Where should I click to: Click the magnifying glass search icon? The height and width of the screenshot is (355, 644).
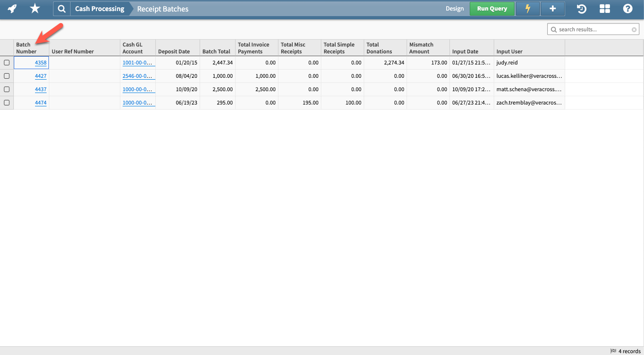61,8
